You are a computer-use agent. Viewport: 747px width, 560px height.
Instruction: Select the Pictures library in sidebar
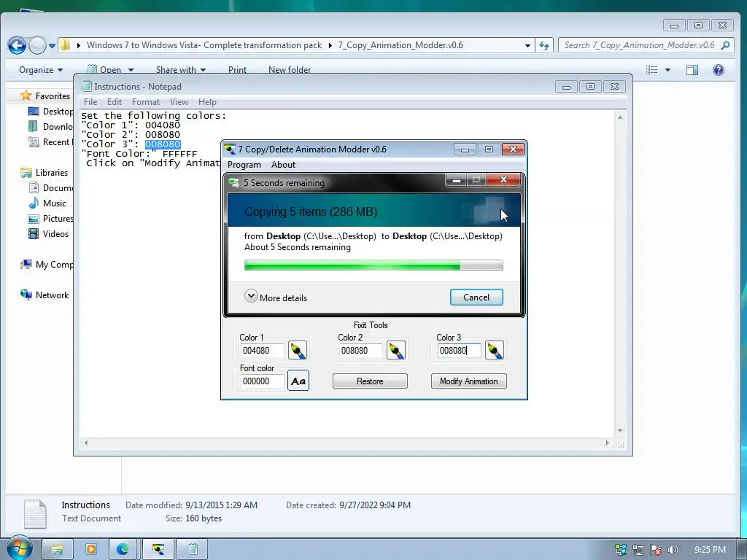tap(51, 219)
